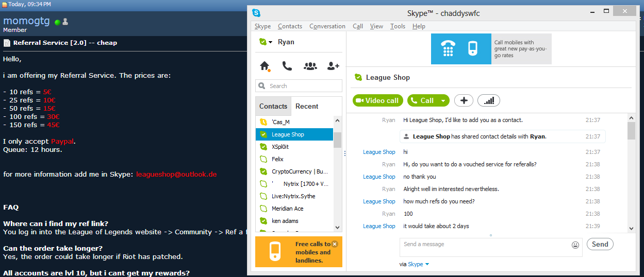Click the chat scrollbar down arrow
This screenshot has height=277, width=644.
(x=631, y=228)
